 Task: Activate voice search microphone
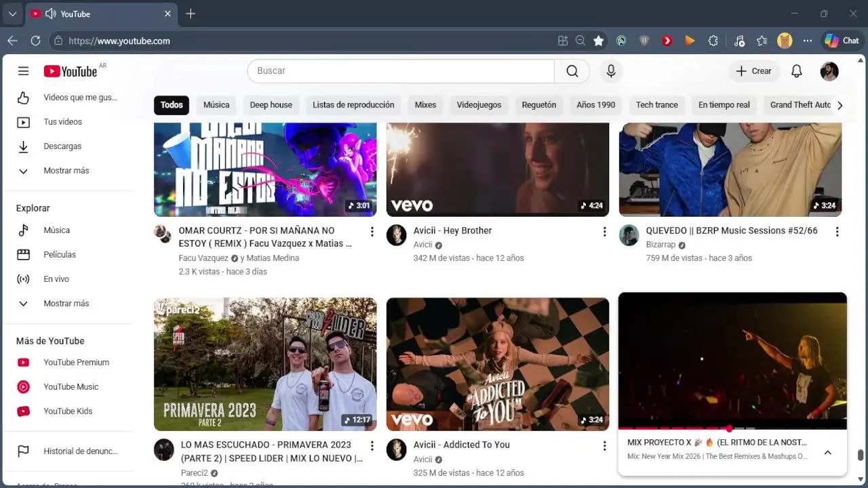pyautogui.click(x=611, y=71)
